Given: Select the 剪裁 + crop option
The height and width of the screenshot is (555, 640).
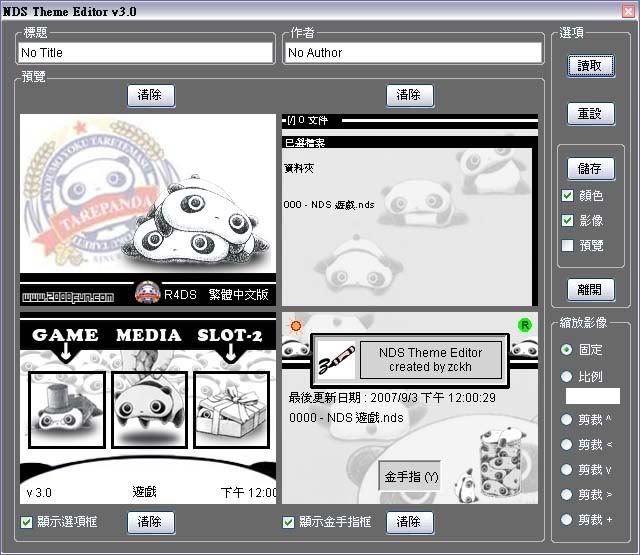Looking at the screenshot, I should (x=567, y=519).
